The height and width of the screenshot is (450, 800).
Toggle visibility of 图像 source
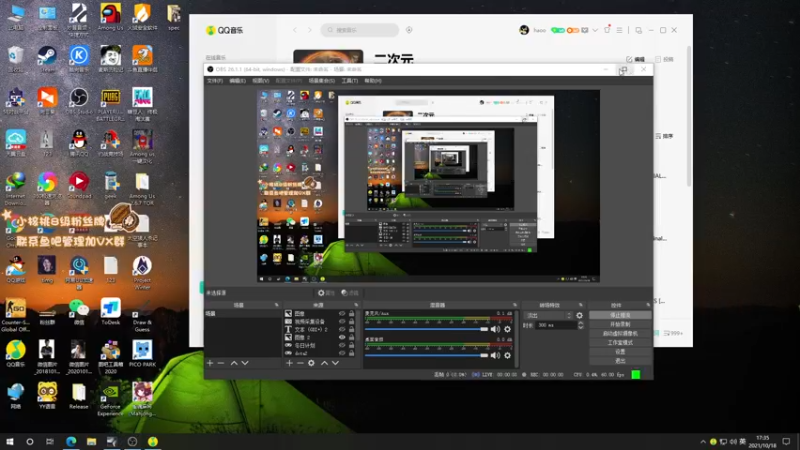tap(342, 314)
